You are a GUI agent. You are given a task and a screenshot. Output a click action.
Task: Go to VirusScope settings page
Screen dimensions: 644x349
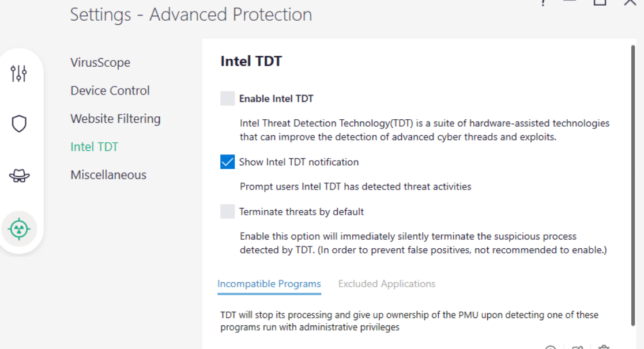point(100,62)
